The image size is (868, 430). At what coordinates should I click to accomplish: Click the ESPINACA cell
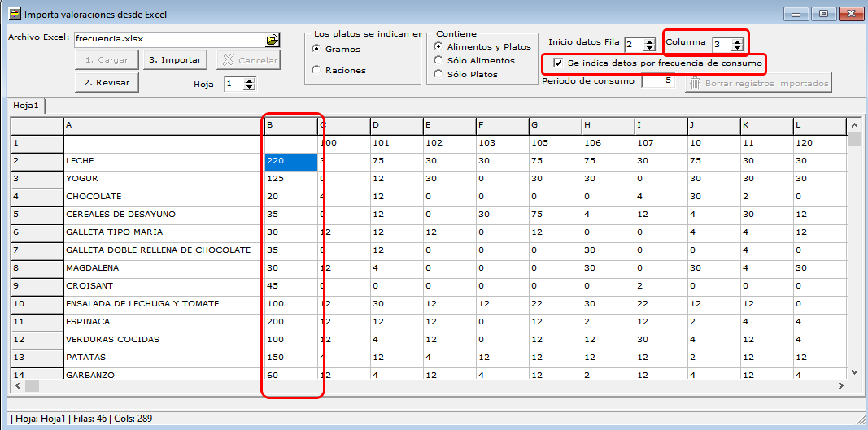164,322
